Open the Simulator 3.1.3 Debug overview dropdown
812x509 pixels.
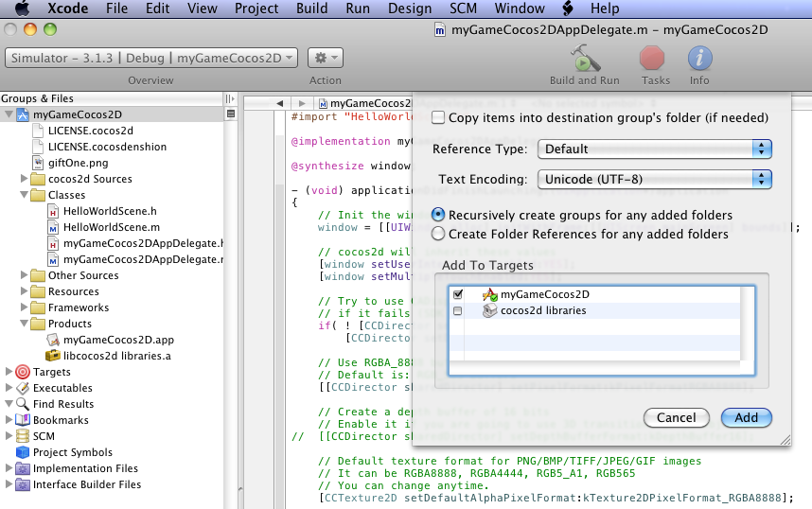tap(151, 58)
